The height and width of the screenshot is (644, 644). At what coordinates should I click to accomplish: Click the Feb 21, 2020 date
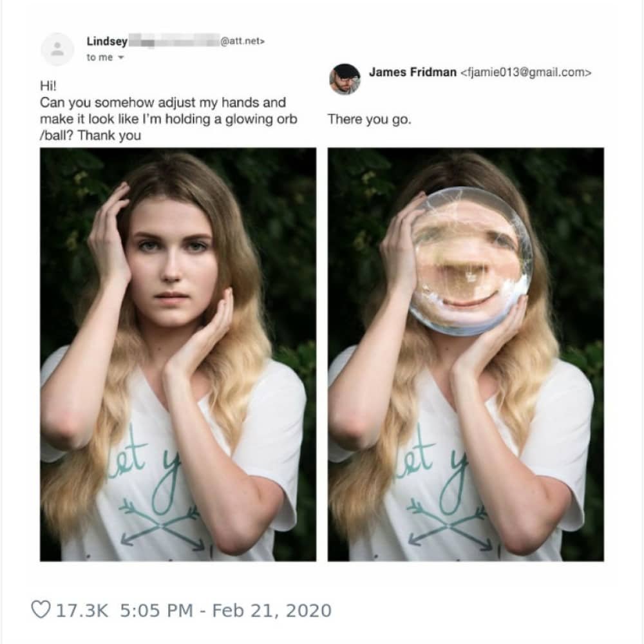[x=270, y=610]
